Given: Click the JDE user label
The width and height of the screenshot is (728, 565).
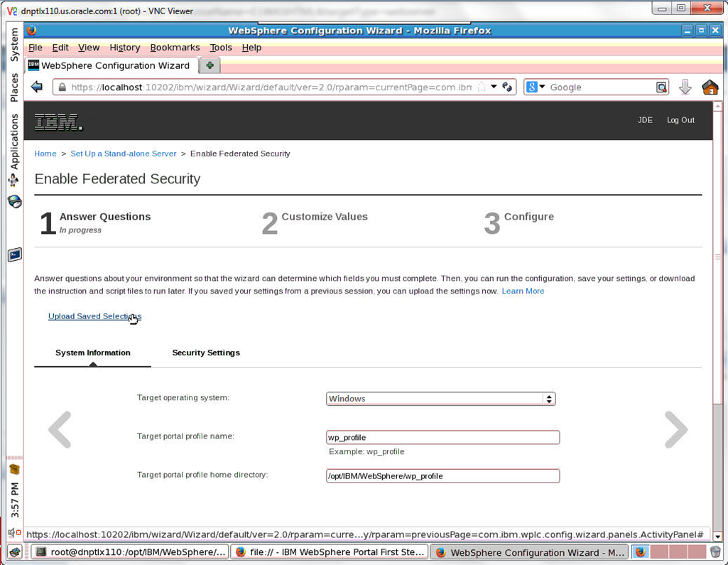Looking at the screenshot, I should click(645, 120).
